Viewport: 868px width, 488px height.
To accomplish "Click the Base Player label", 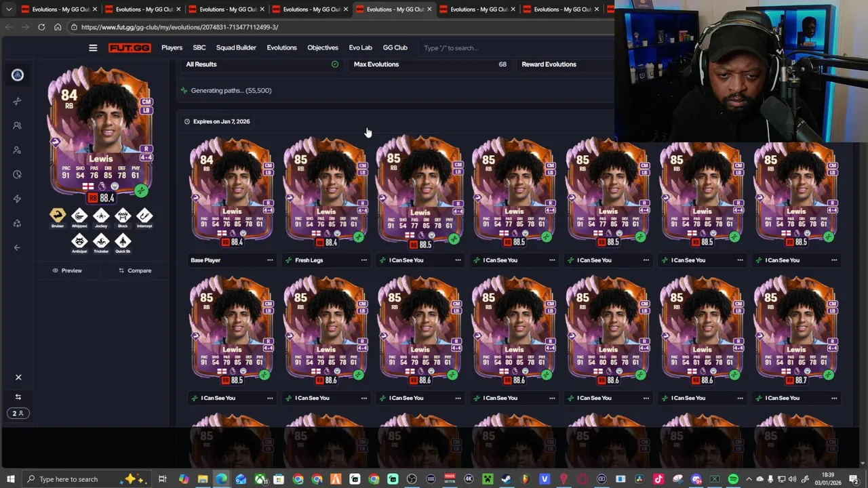I will tap(205, 260).
